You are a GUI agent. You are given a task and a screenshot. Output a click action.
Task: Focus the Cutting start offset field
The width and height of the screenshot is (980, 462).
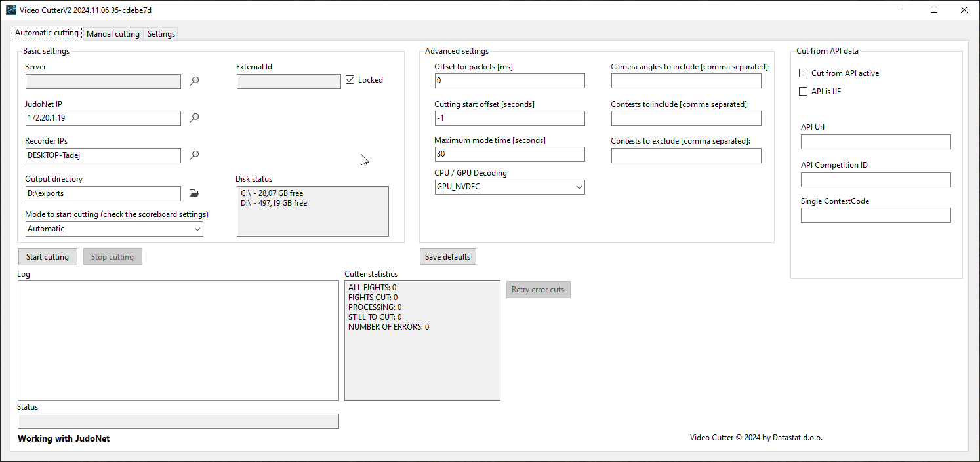point(510,118)
